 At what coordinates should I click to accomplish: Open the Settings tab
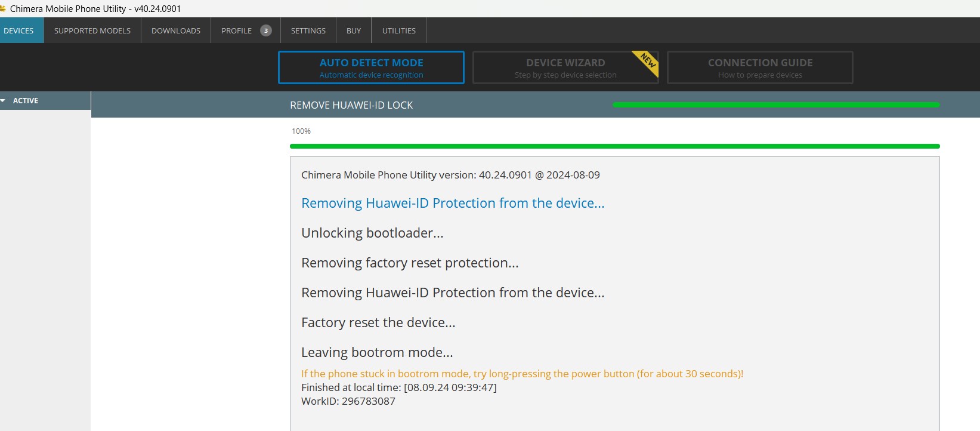point(308,30)
